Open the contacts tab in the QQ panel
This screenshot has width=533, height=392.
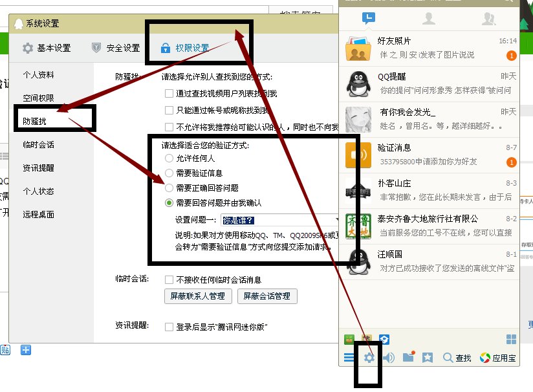tap(428, 17)
